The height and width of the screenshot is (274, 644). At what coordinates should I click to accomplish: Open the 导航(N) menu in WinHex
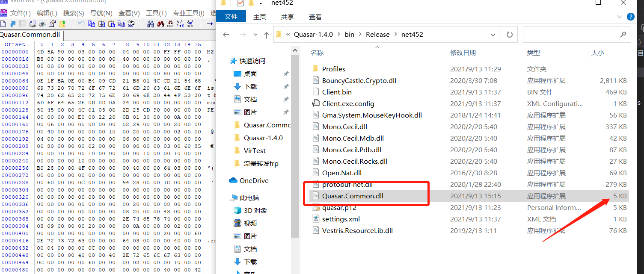[x=101, y=13]
